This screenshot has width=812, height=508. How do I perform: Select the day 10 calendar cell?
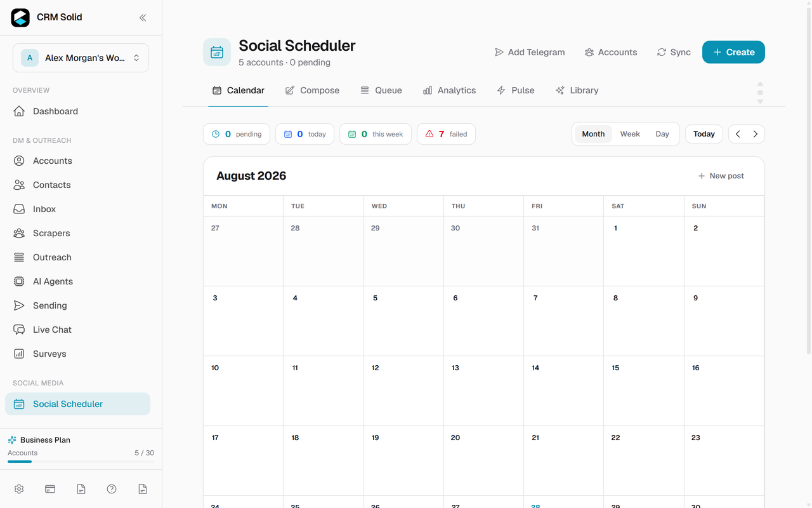point(244,391)
